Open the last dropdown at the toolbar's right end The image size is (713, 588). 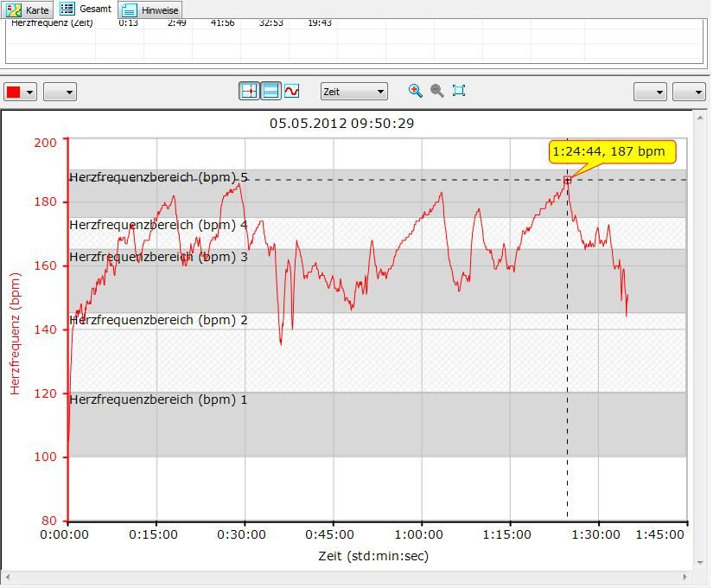[x=689, y=92]
